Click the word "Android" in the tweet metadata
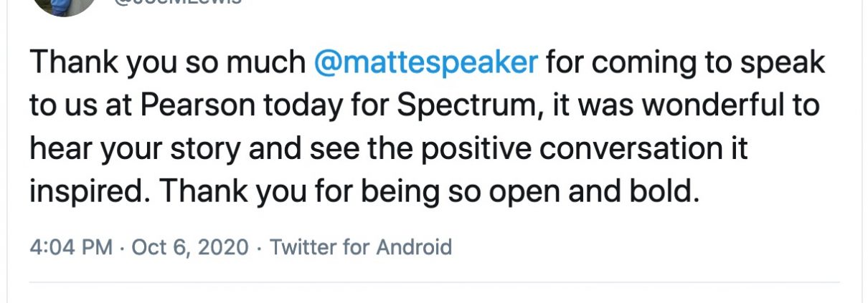Screen dimensions: 868x303 pos(414,247)
